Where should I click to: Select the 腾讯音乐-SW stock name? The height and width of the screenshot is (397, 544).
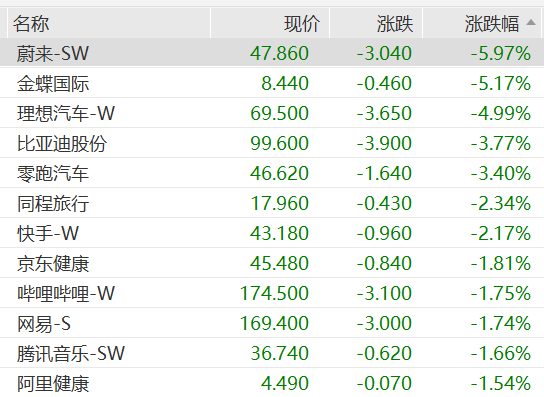click(x=71, y=353)
